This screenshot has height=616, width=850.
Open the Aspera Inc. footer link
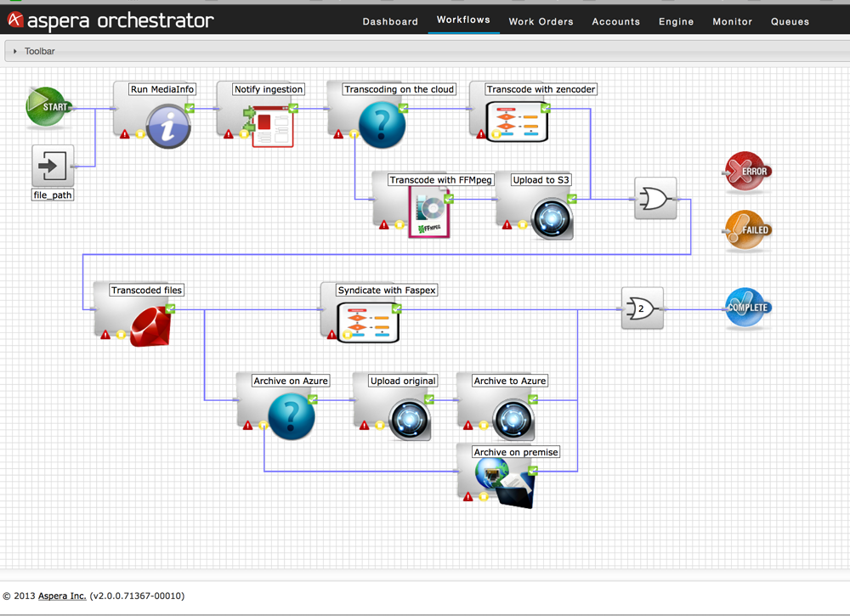tap(62, 596)
